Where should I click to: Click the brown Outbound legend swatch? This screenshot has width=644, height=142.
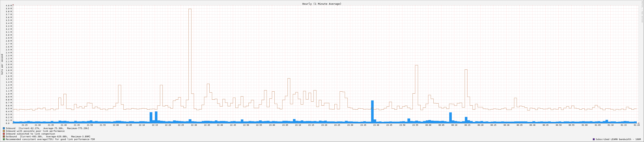[x=4, y=137]
